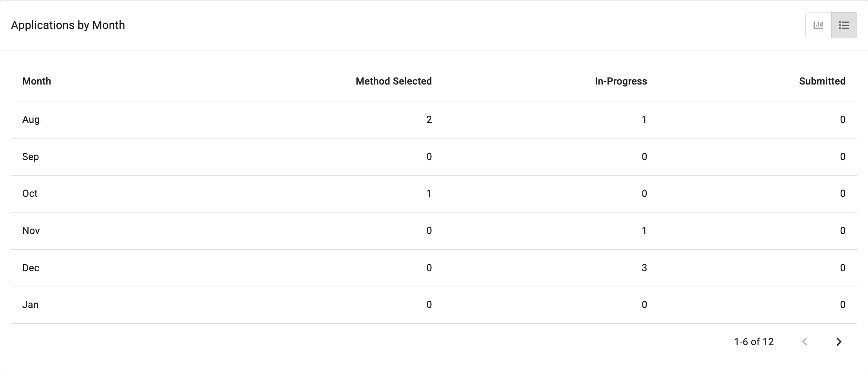Click the Submitted column header
The width and height of the screenshot is (868, 371).
tap(822, 81)
